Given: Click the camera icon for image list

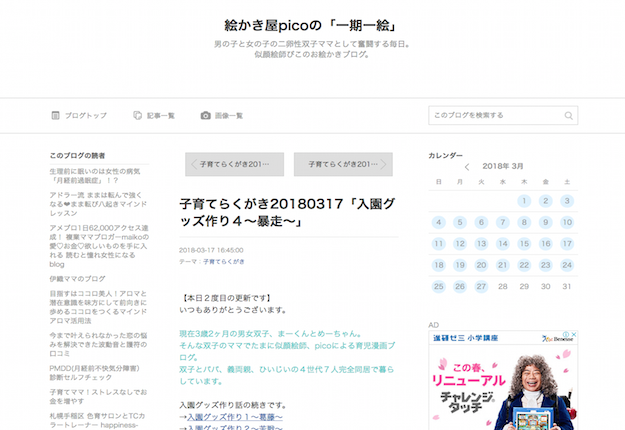Looking at the screenshot, I should (205, 116).
